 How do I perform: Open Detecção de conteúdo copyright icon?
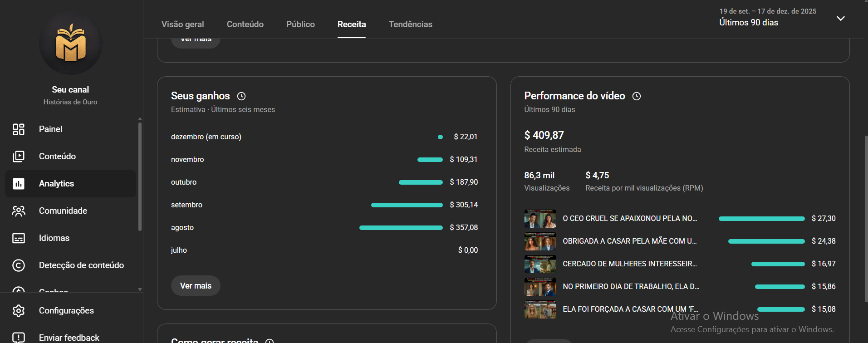[x=19, y=265]
